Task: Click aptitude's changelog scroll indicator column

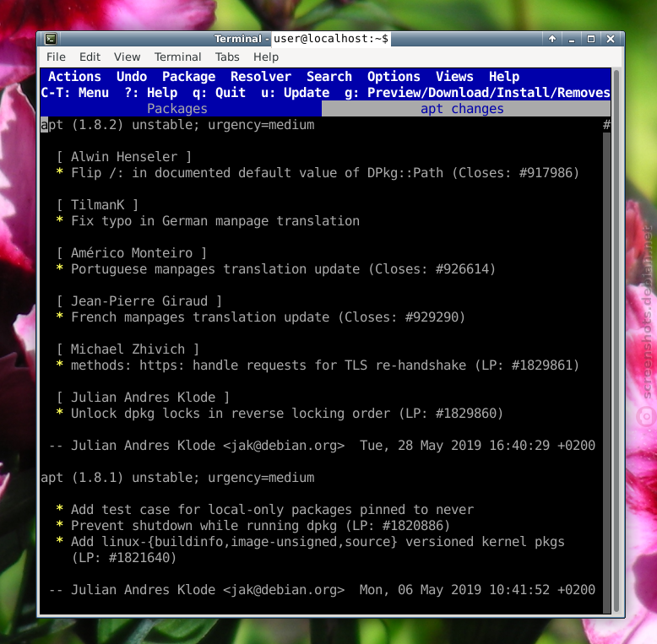Action: coord(606,365)
